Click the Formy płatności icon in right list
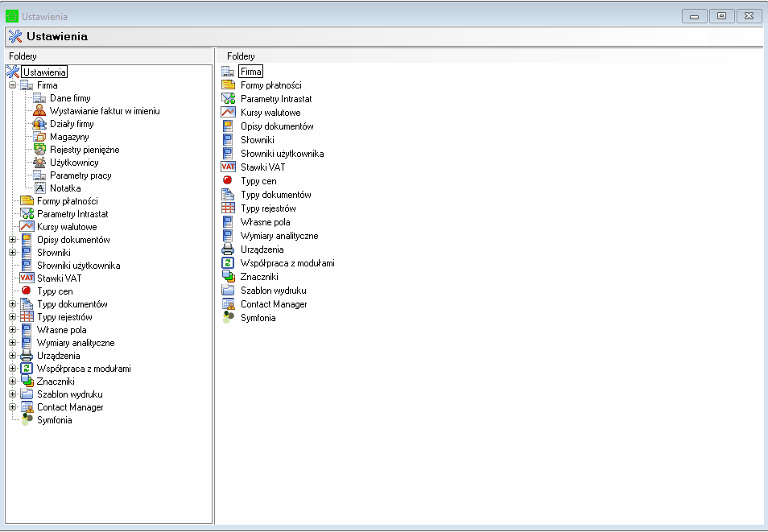This screenshot has height=532, width=768. tap(228, 85)
